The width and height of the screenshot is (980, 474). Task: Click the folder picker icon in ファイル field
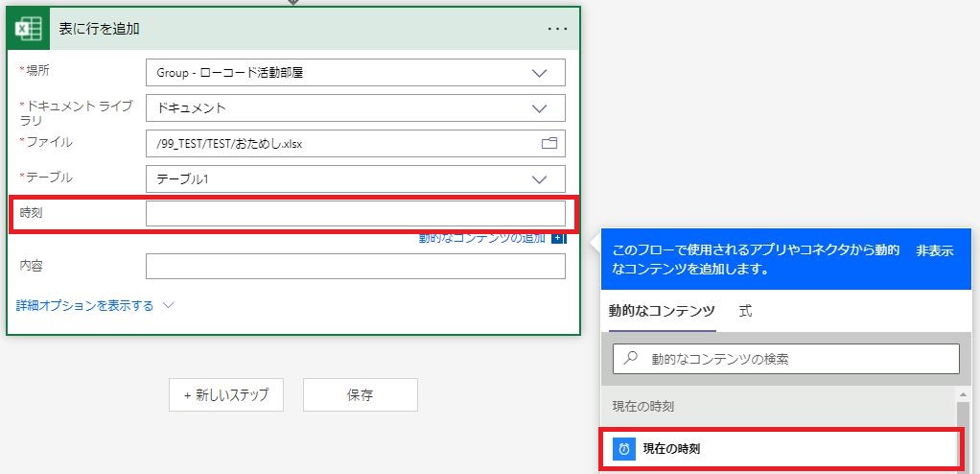pos(548,144)
